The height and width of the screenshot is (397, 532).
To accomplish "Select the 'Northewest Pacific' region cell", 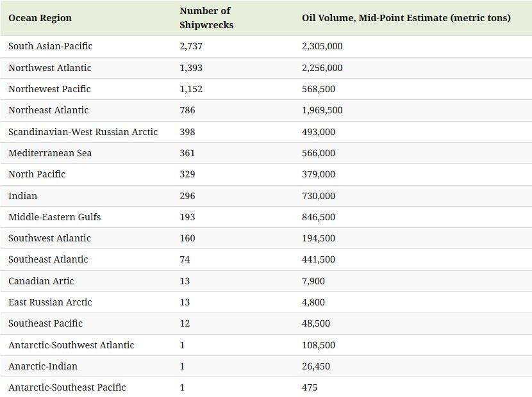I will click(x=49, y=89).
